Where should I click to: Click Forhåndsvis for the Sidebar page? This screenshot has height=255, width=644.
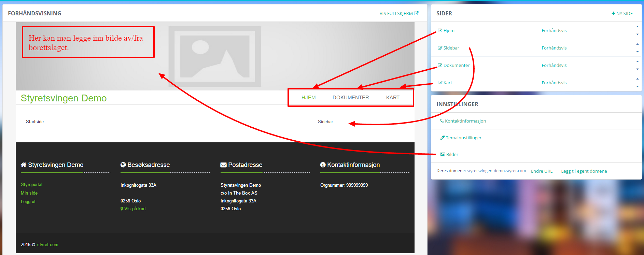pyautogui.click(x=554, y=48)
